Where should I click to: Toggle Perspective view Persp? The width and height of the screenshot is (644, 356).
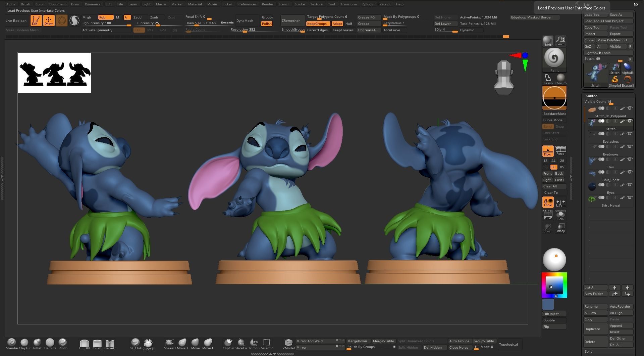(560, 151)
